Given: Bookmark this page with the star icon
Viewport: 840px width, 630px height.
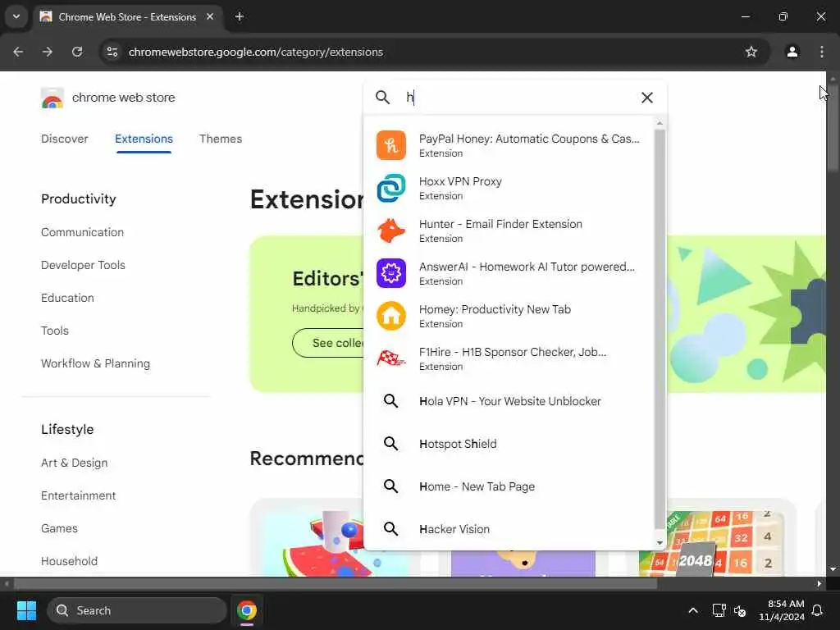Looking at the screenshot, I should click(x=751, y=52).
